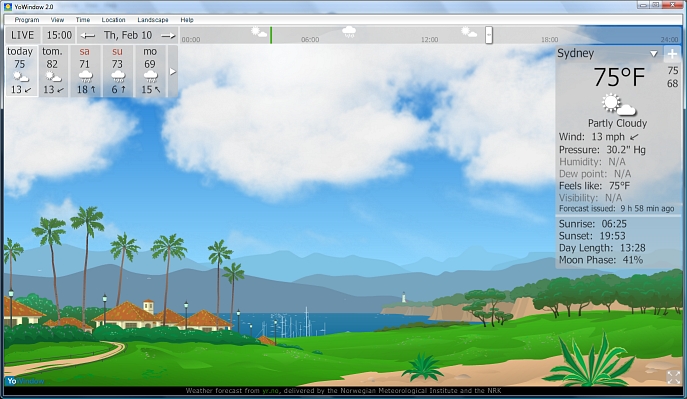Click the previous day left arrow
Screen dimensions: 687x399
88,36
